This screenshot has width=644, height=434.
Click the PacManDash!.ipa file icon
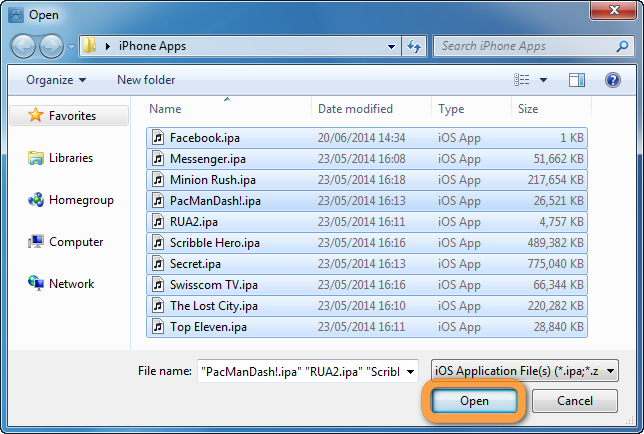click(x=158, y=200)
